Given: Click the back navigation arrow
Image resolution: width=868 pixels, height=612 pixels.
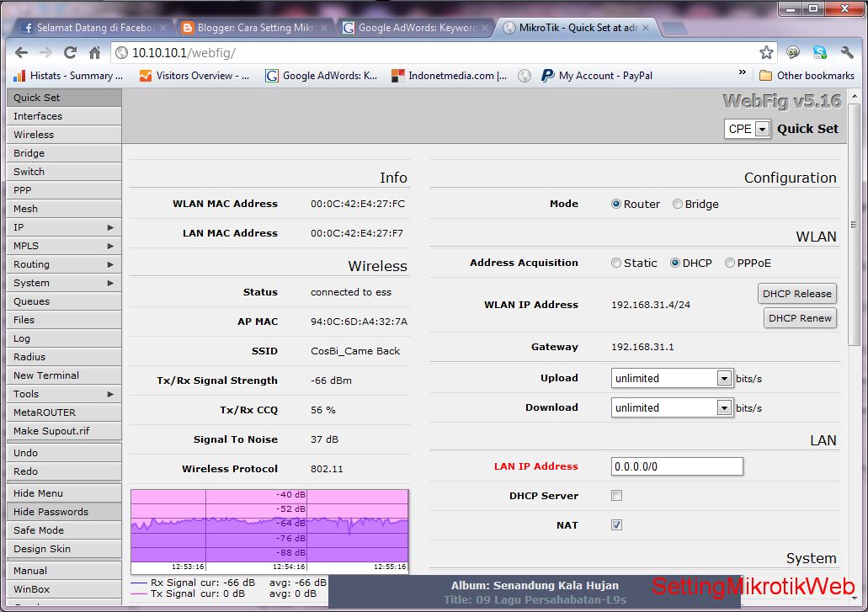Looking at the screenshot, I should tap(21, 51).
